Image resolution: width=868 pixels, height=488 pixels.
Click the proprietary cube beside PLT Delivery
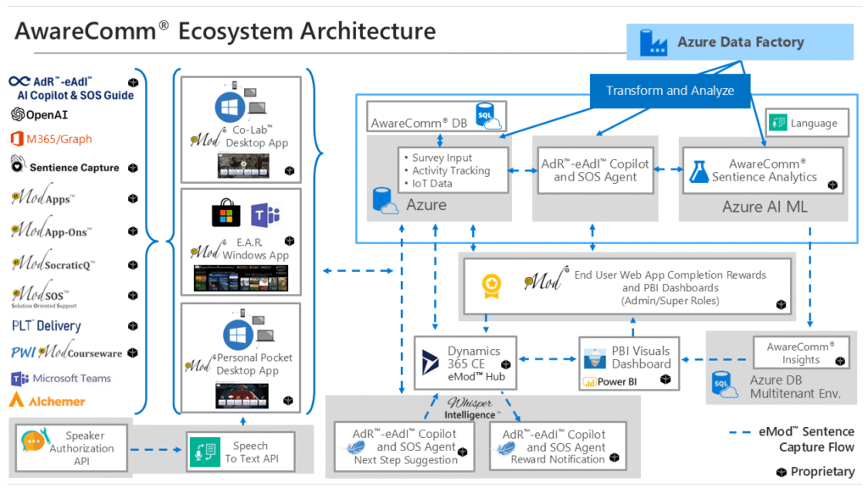point(133,326)
